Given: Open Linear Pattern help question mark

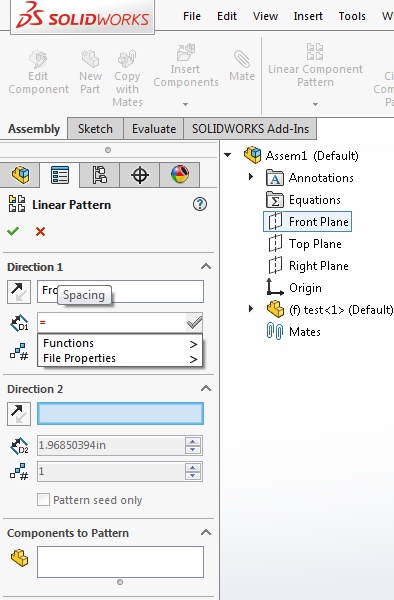Looking at the screenshot, I should point(200,204).
